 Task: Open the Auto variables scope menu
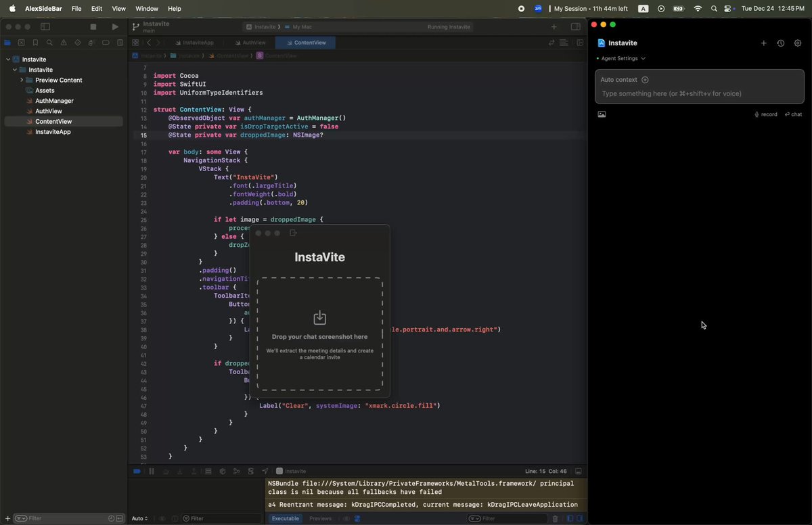point(140,518)
